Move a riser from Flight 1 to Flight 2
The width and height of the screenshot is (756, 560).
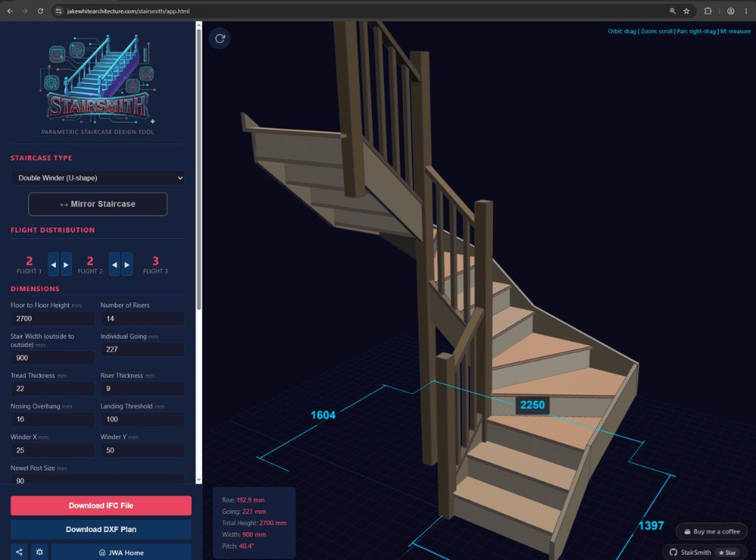click(66, 265)
